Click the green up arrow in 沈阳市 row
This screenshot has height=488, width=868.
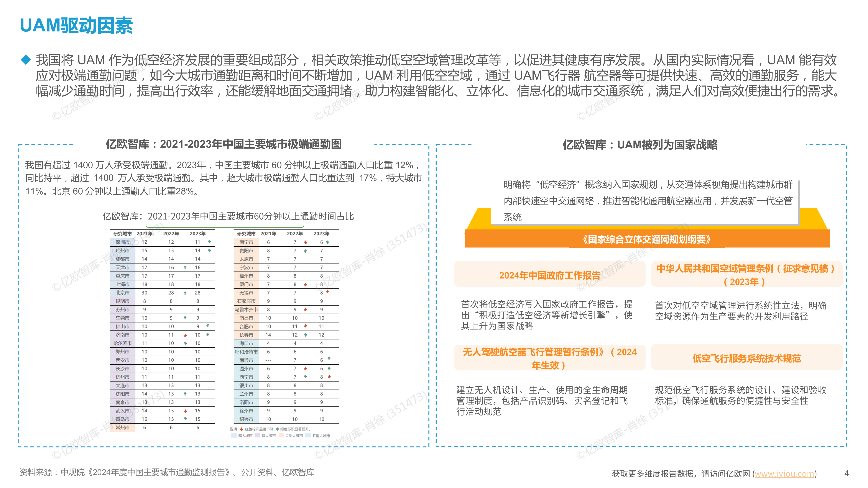click(x=185, y=393)
